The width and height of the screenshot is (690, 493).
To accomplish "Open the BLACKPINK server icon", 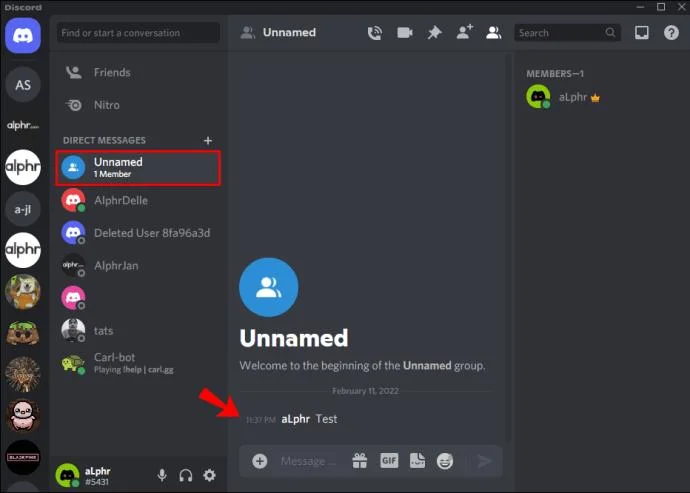I will pyautogui.click(x=23, y=458).
